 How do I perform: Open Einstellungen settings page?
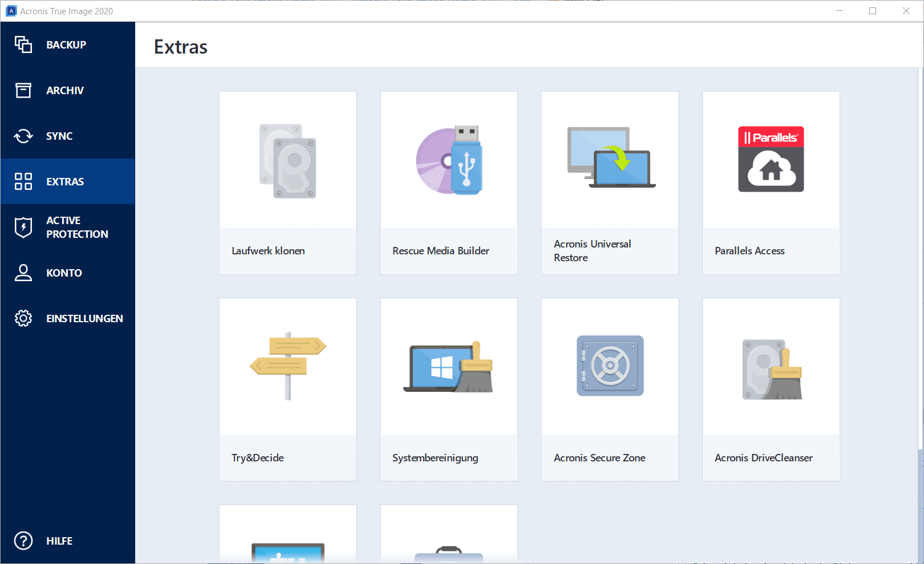pyautogui.click(x=84, y=318)
